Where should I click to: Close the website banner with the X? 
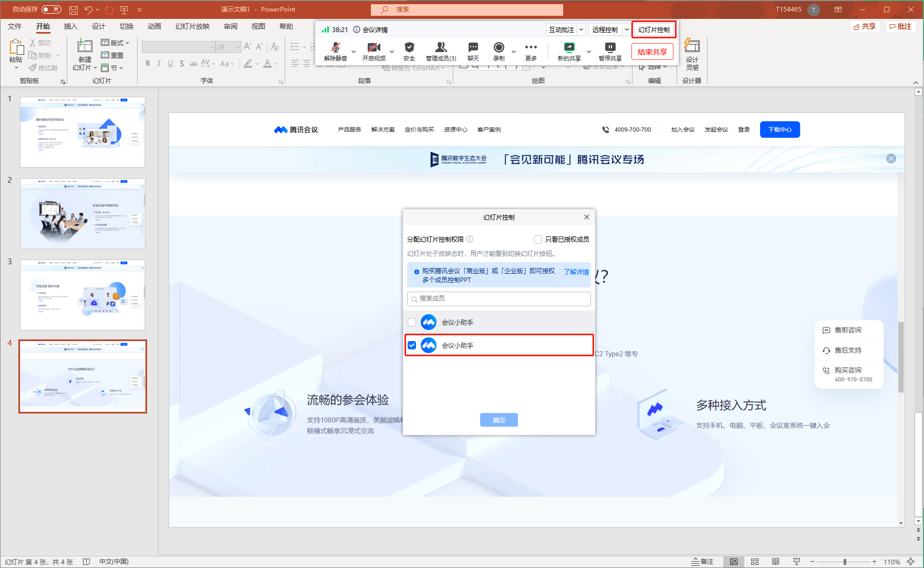tap(891, 159)
